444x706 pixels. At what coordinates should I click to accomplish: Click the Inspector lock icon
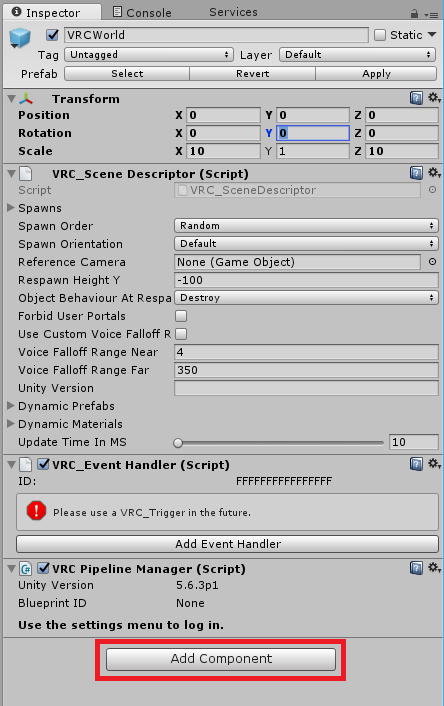click(x=414, y=14)
